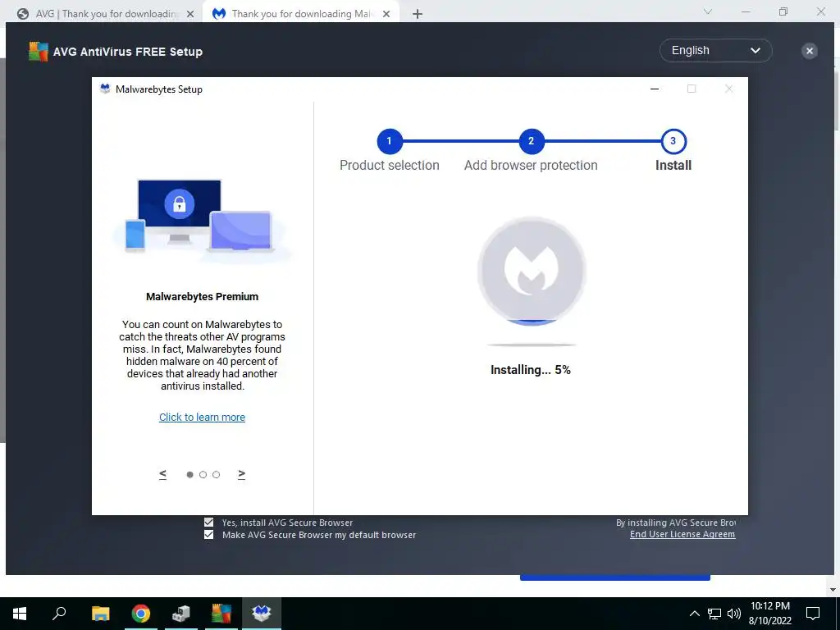840x630 pixels.
Task: Click the Add browser protection step label
Action: (x=531, y=166)
